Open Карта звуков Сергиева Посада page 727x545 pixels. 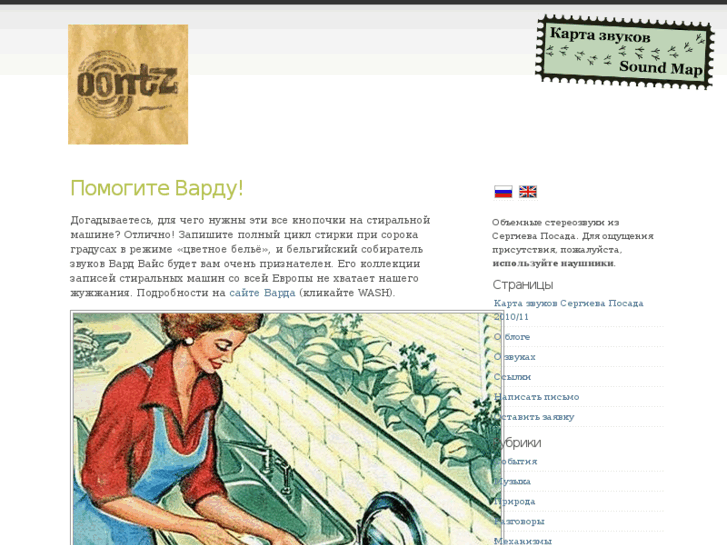click(568, 310)
